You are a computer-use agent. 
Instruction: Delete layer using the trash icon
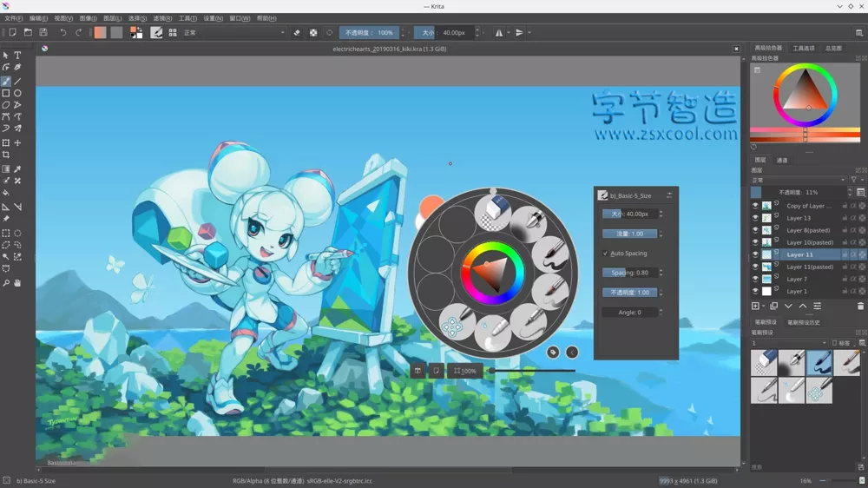(x=860, y=306)
